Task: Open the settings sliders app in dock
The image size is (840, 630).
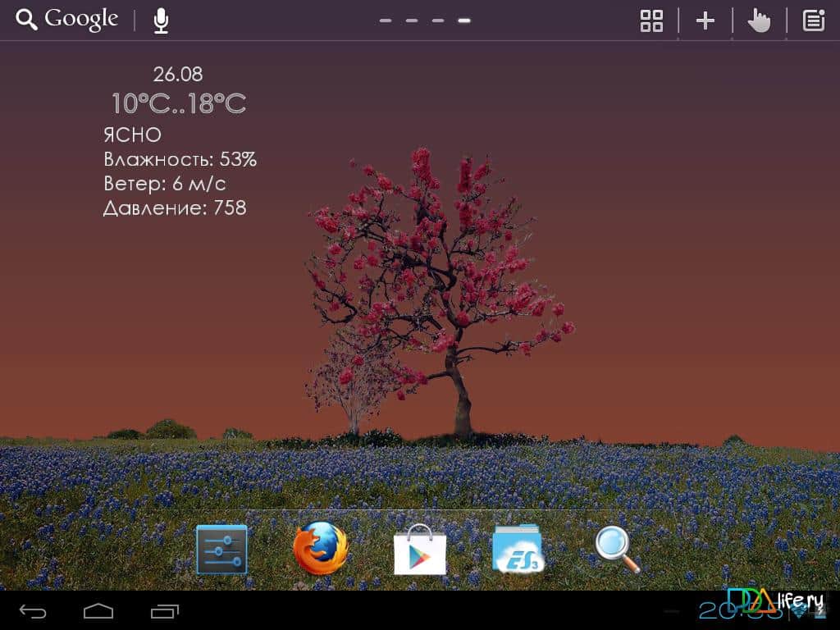Action: 221,549
